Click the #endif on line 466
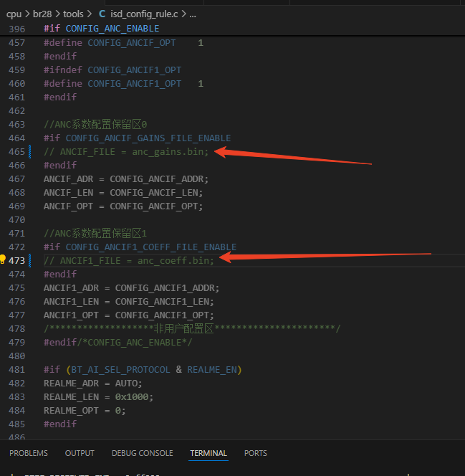 coord(60,166)
